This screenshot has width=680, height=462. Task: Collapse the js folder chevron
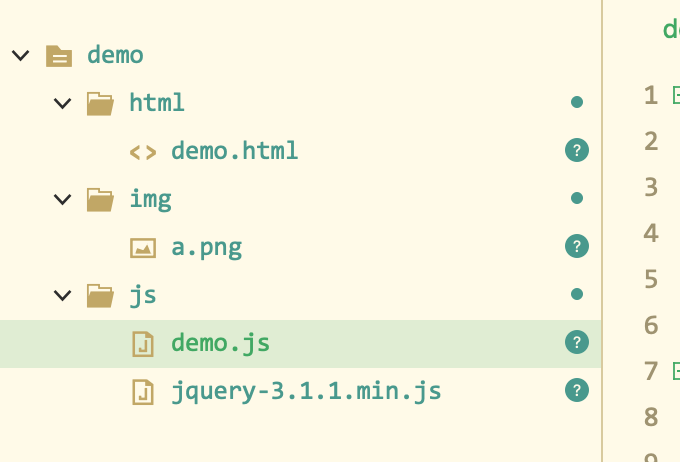point(62,295)
